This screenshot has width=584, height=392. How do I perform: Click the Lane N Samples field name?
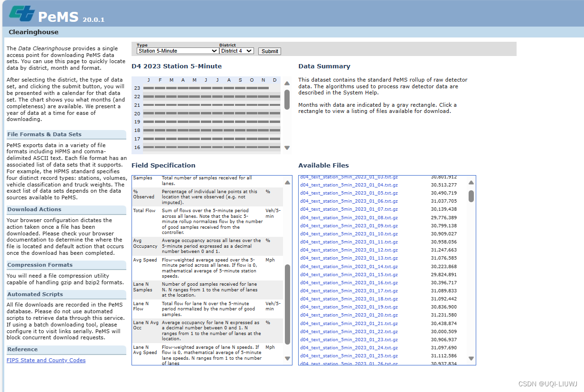(143, 287)
